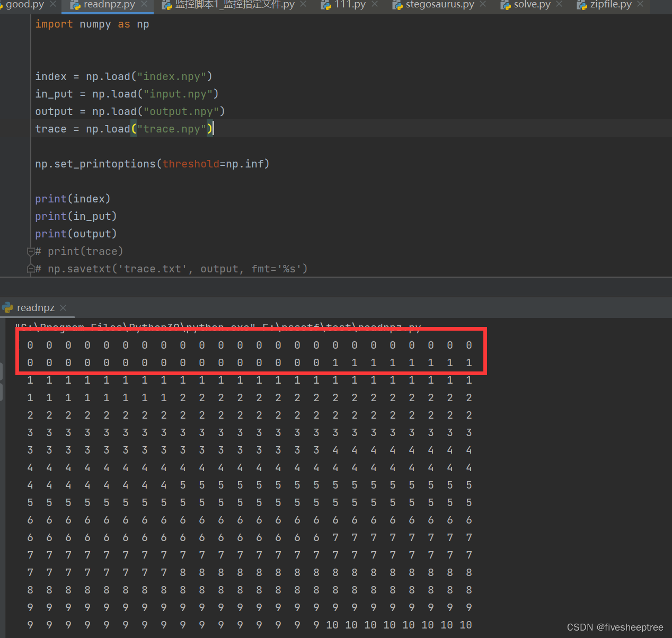Viewport: 672px width, 638px height.
Task: Close the stegosaurus.py tab
Action: point(482,5)
